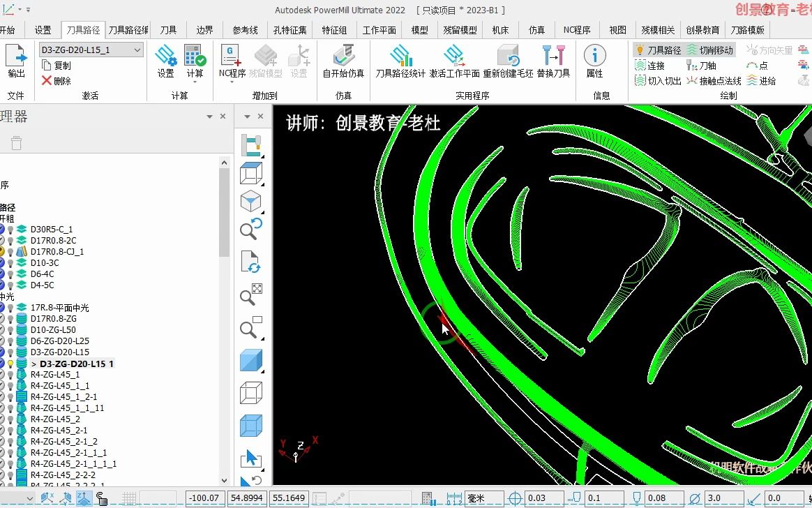The image size is (812, 508).
Task: Open the 仿真 ribbon tab
Action: 536,30
